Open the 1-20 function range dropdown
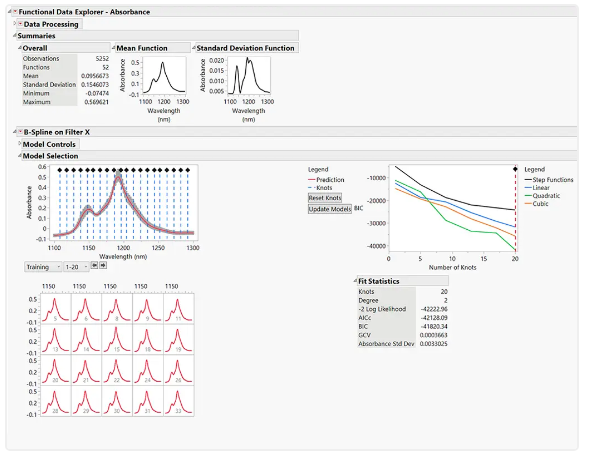600x465 pixels. (x=75, y=266)
